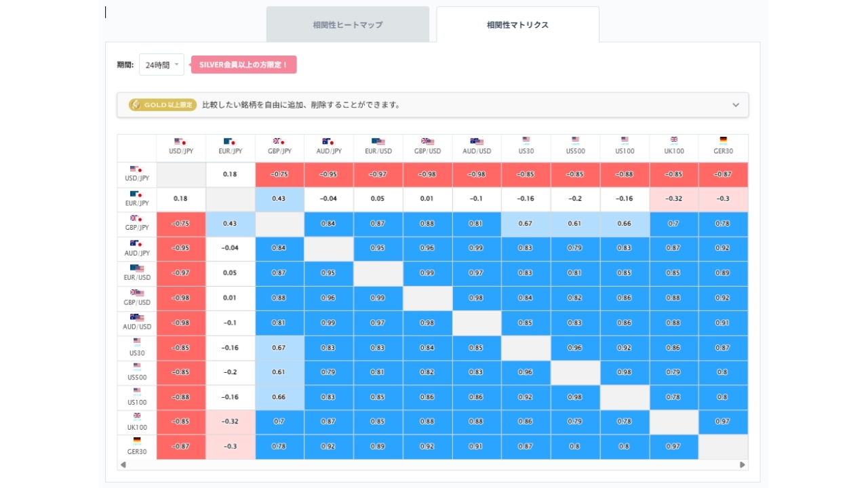Click the 0.98 cell in US500 row

pyautogui.click(x=625, y=372)
